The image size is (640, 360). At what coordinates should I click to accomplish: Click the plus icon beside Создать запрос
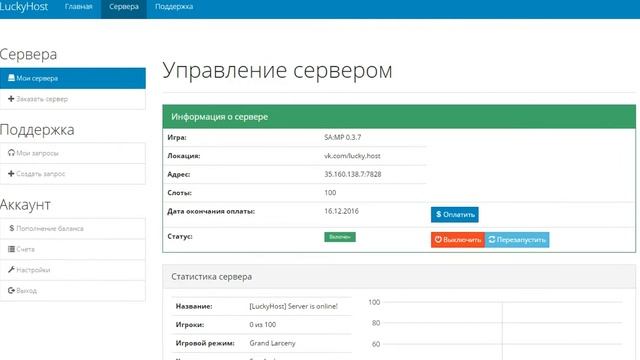[11, 173]
